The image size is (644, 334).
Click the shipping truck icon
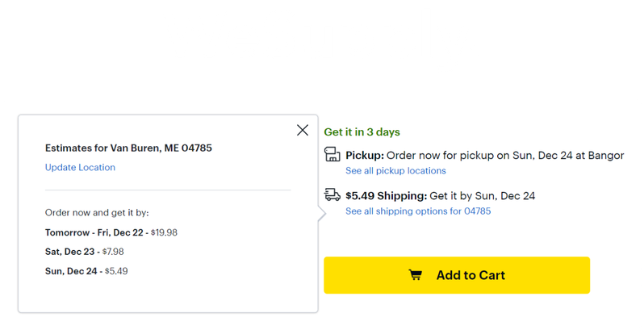(x=332, y=194)
